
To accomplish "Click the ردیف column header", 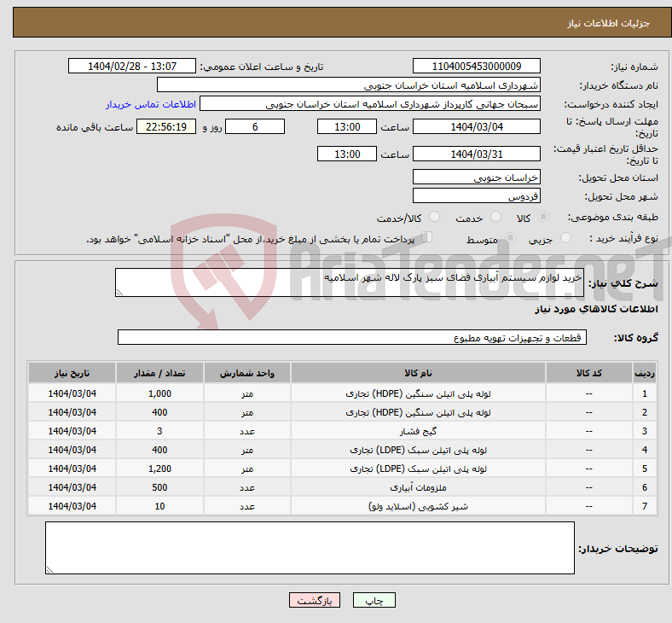I will coord(644,373).
